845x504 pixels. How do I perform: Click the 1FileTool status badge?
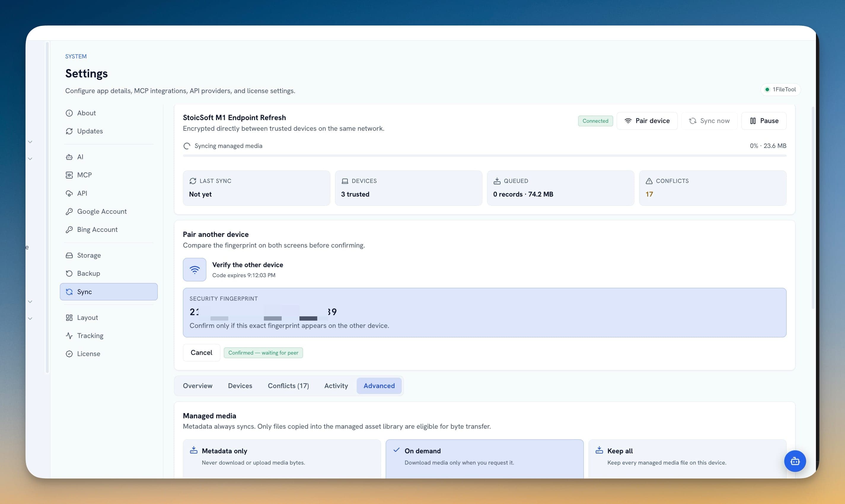pos(780,89)
